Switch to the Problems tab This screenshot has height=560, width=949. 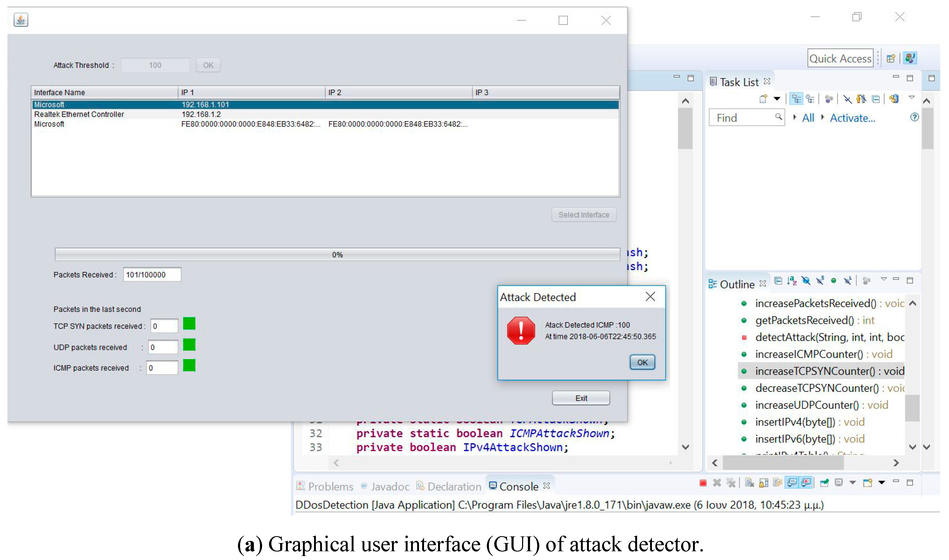click(325, 486)
